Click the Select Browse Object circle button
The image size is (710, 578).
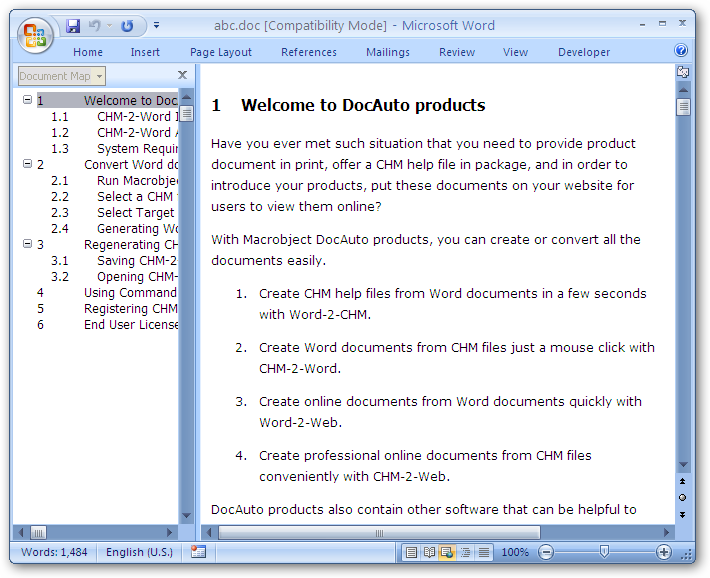(x=682, y=498)
